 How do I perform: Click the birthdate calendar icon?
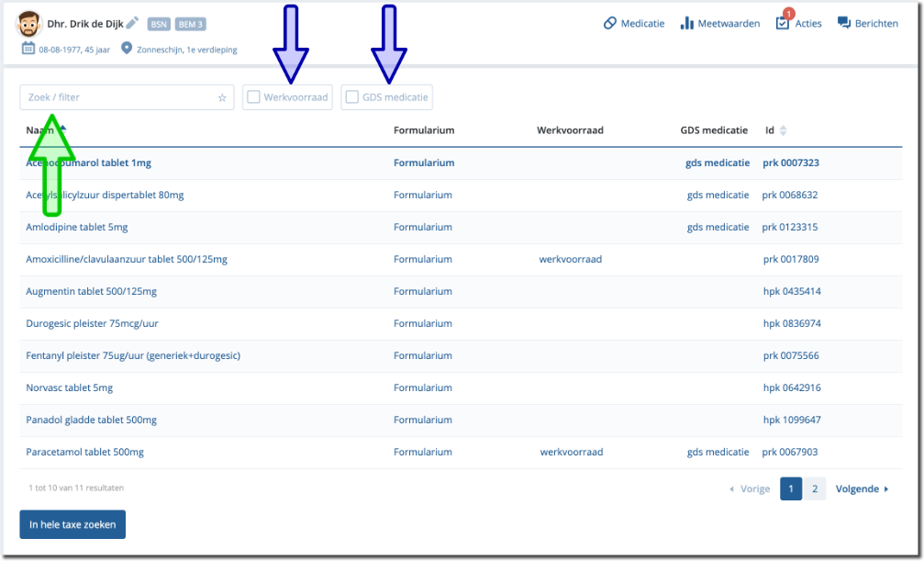tap(28, 48)
